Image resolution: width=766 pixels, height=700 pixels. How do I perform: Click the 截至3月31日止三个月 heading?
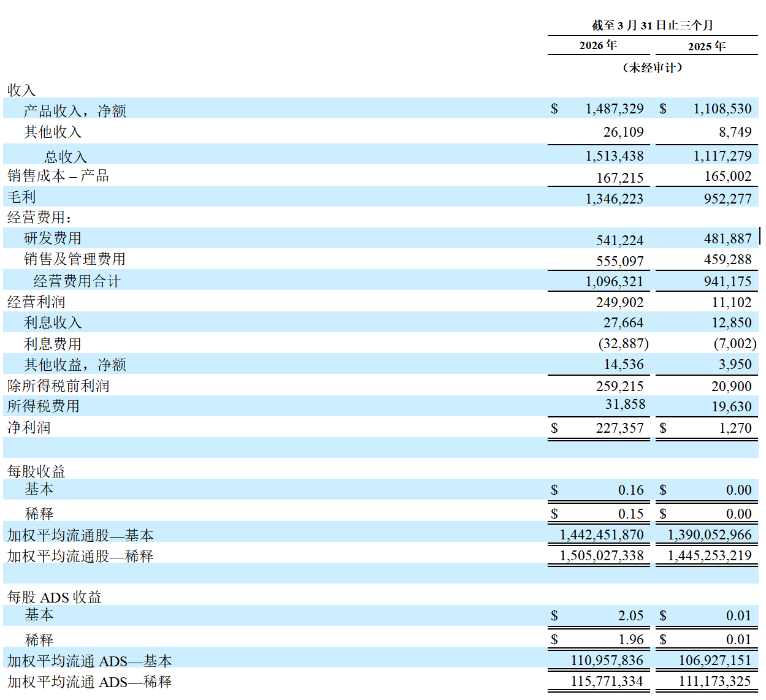[x=653, y=25]
